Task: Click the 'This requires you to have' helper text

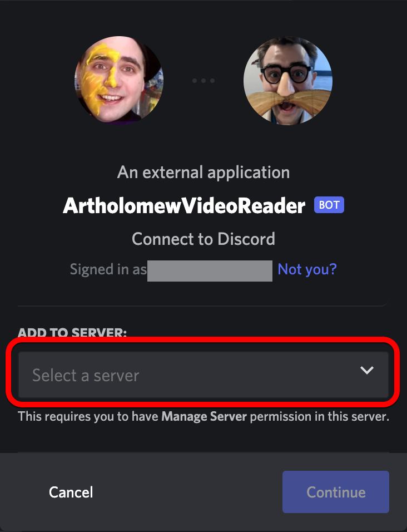Action: click(88, 416)
